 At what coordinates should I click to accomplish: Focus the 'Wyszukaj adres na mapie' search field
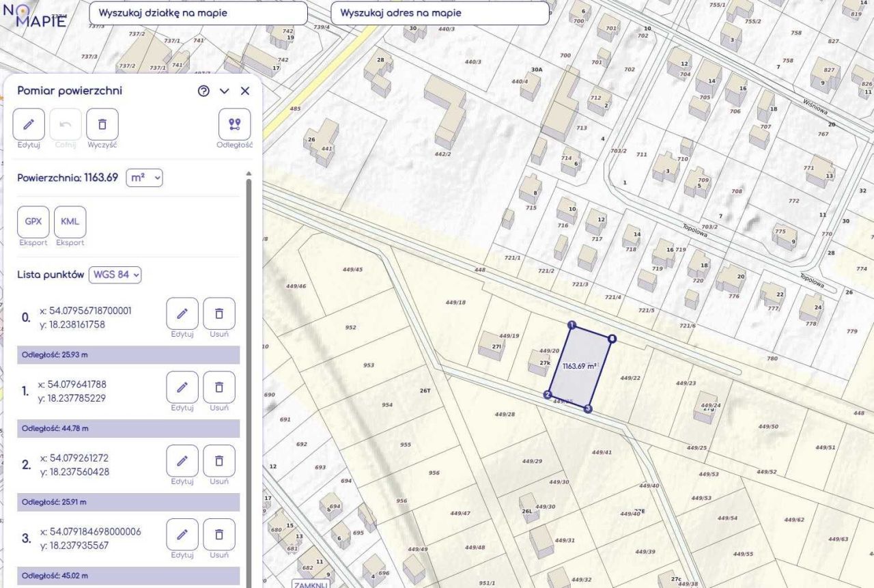point(440,13)
